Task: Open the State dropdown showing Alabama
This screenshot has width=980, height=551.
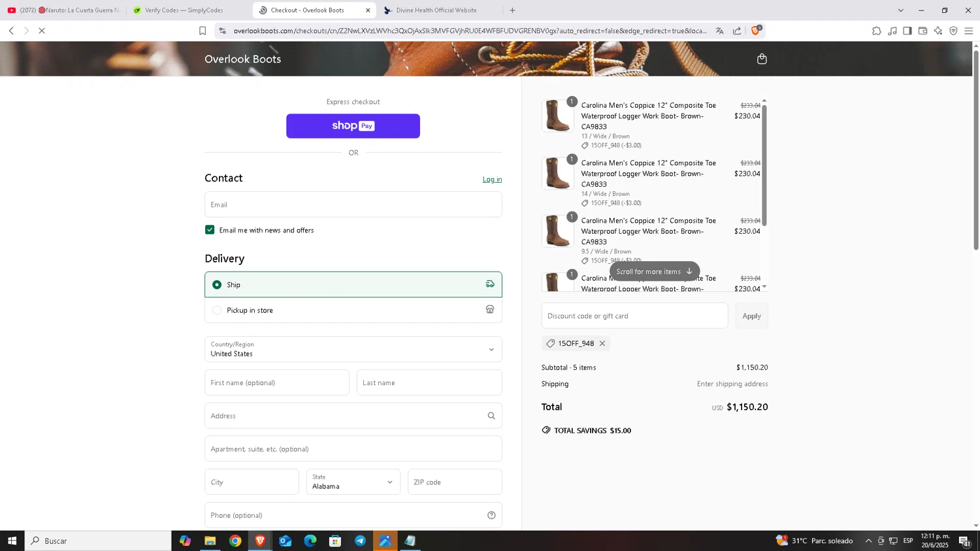Action: tap(353, 482)
